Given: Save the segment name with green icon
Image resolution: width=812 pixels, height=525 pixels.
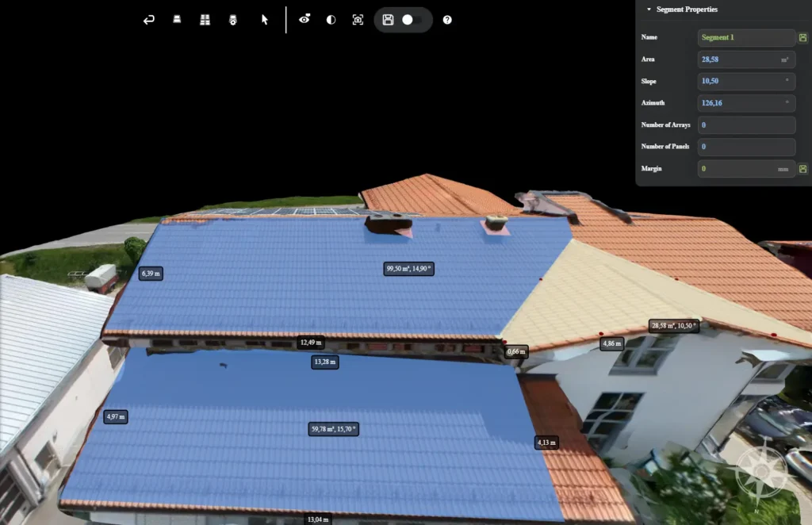Looking at the screenshot, I should pos(802,37).
